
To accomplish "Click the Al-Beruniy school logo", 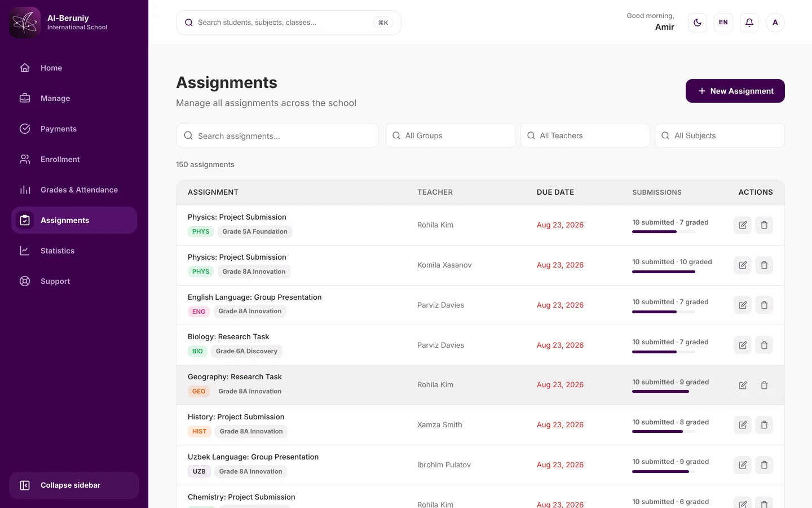I will [x=25, y=23].
